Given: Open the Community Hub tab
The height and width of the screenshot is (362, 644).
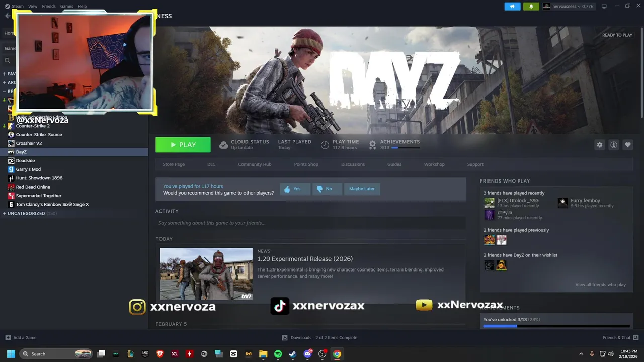Looking at the screenshot, I should (x=255, y=164).
